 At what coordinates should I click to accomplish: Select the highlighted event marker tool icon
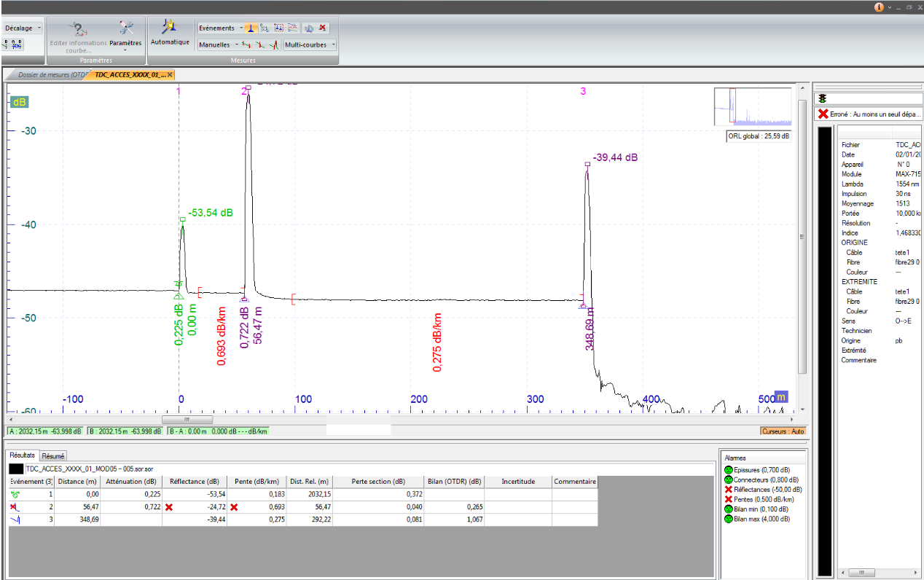coord(249,28)
